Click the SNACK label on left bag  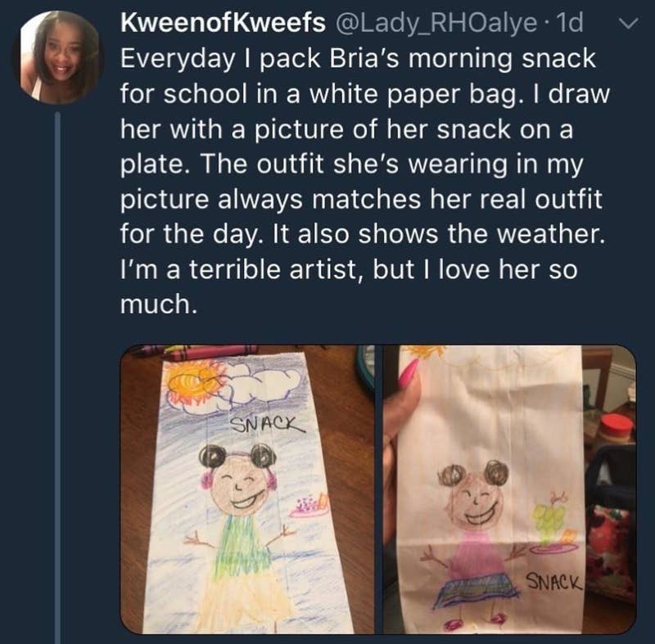point(268,424)
